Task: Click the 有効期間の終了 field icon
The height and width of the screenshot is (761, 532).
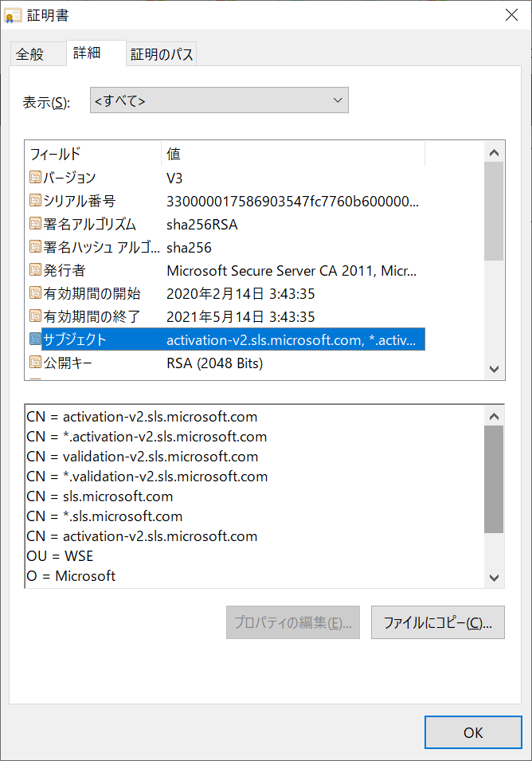Action: point(35,316)
